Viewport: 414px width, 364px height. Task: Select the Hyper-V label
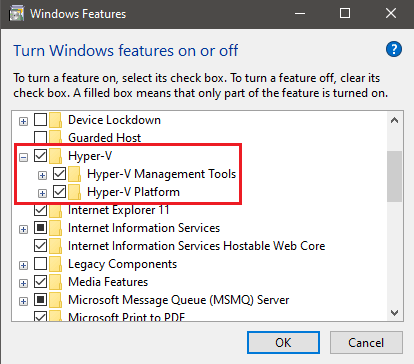[90, 156]
